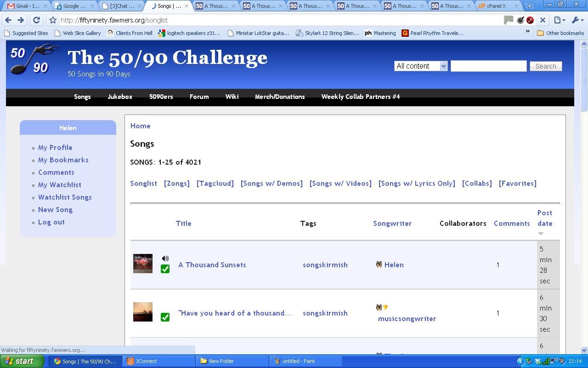Image resolution: width=588 pixels, height=368 pixels.
Task: Click the green checkmark on the musicsongwriter song row
Action: pyautogui.click(x=165, y=317)
